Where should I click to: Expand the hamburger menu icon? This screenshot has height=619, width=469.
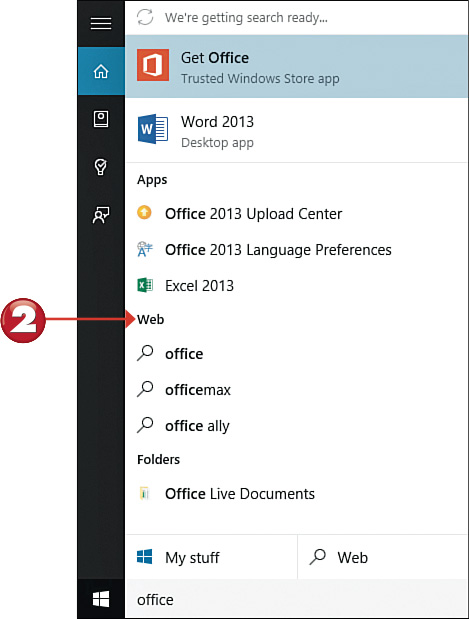click(x=101, y=23)
